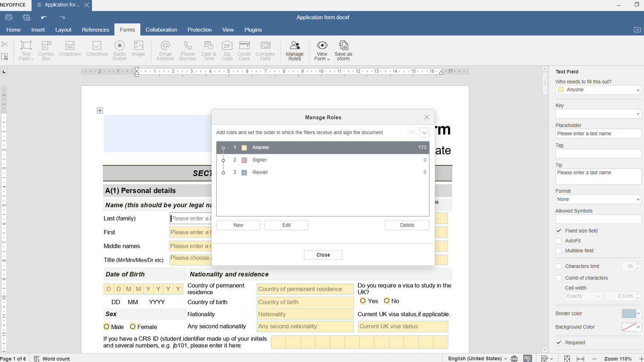The width and height of the screenshot is (644, 362).
Task: Insert a Phone Number field
Action: click(x=187, y=50)
